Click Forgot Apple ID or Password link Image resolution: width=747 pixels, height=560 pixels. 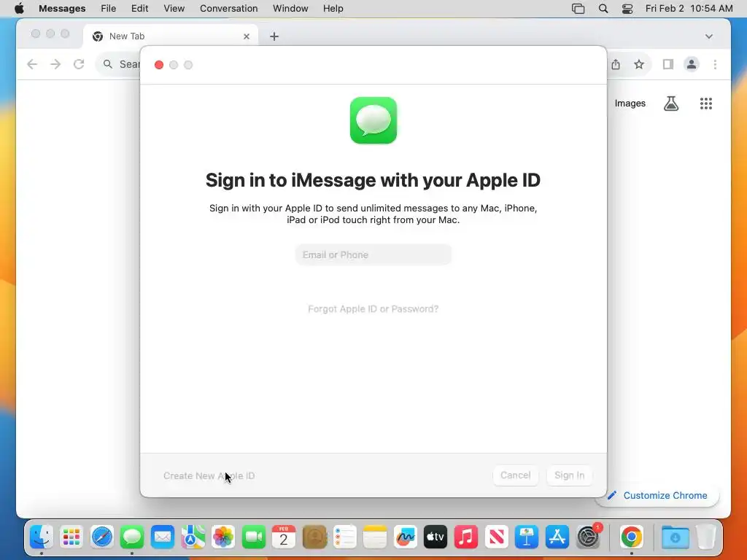point(373,308)
